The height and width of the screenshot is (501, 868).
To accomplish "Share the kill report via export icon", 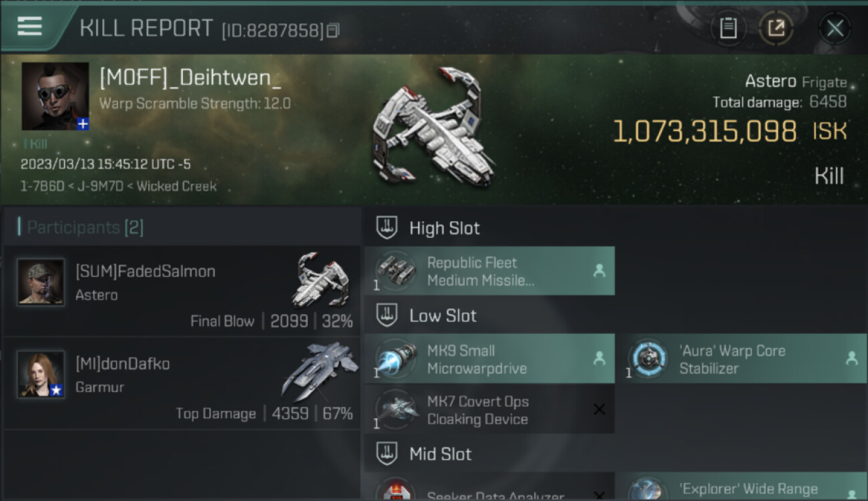I will tap(776, 28).
